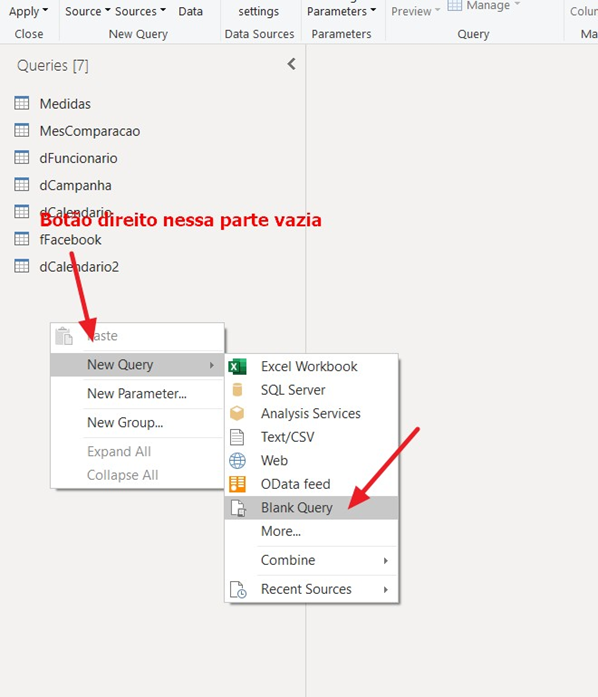The width and height of the screenshot is (598, 697).
Task: Click the table icon beside MesComparacao
Action: coord(21,130)
